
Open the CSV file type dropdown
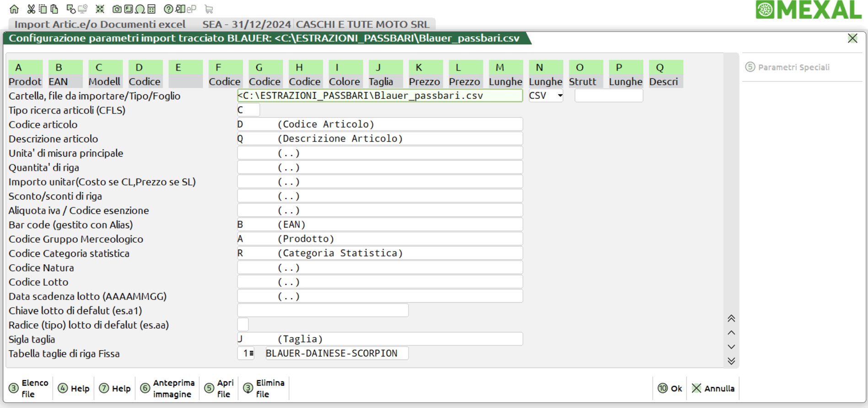pos(560,96)
